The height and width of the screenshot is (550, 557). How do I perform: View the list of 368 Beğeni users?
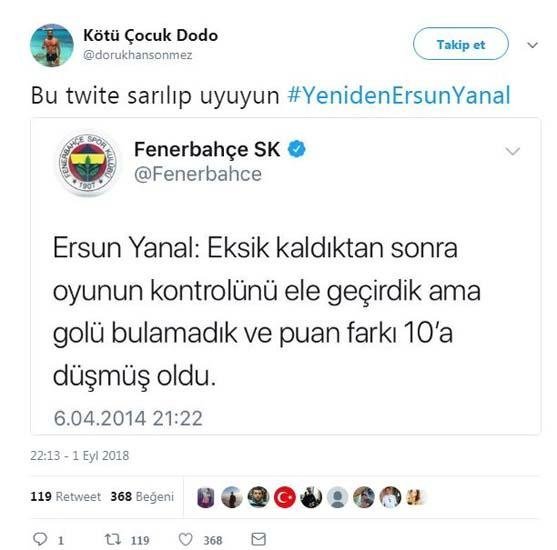(x=142, y=496)
